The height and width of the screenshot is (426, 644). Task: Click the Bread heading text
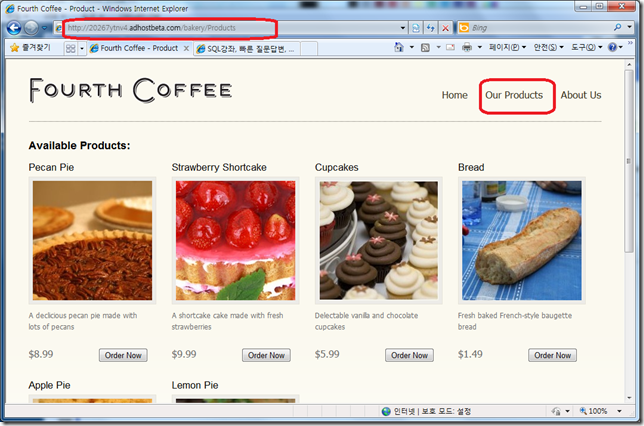(x=471, y=167)
